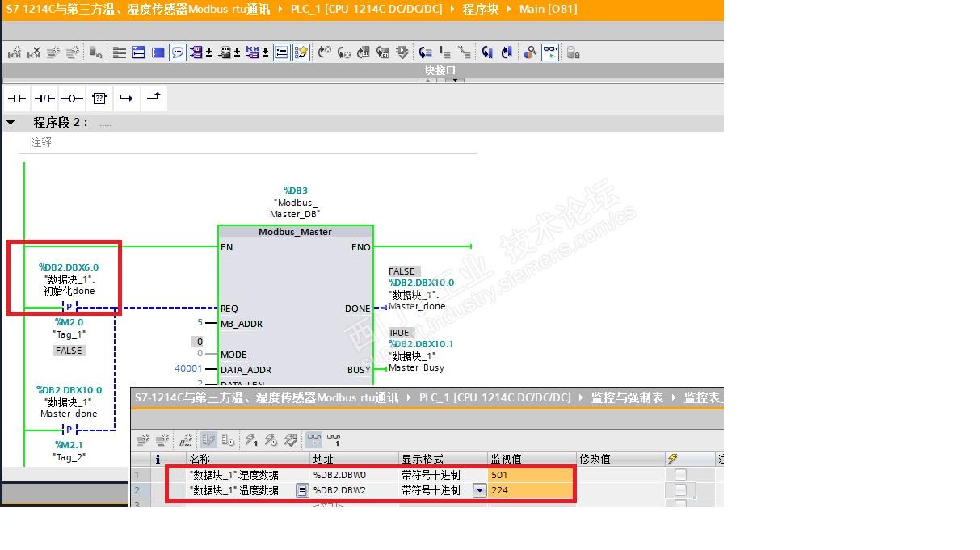Click Monitor all glasses icon in watch table
The image size is (980, 550).
[x=314, y=440]
